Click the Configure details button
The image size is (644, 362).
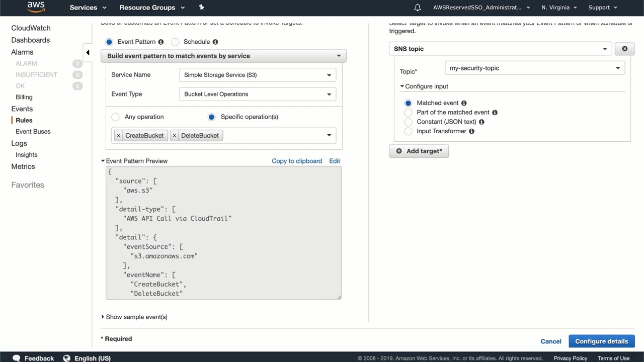click(x=601, y=341)
